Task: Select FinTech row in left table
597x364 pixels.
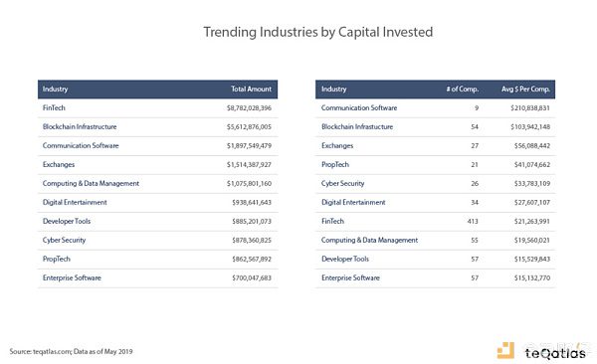Action: click(157, 108)
